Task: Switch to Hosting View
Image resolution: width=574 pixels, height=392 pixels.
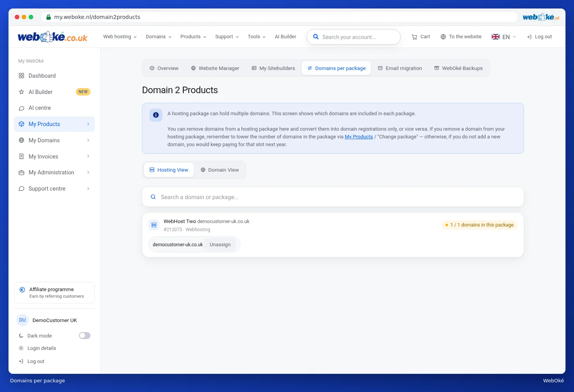Action: click(169, 170)
